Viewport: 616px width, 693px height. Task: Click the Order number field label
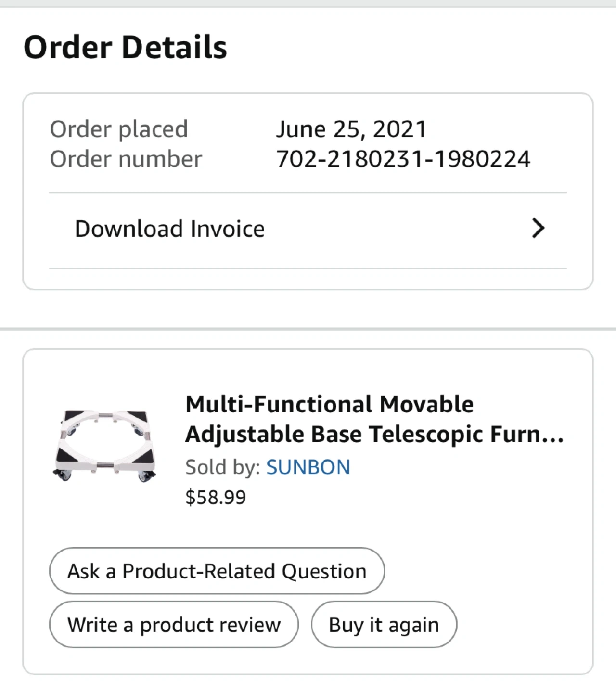click(x=126, y=159)
